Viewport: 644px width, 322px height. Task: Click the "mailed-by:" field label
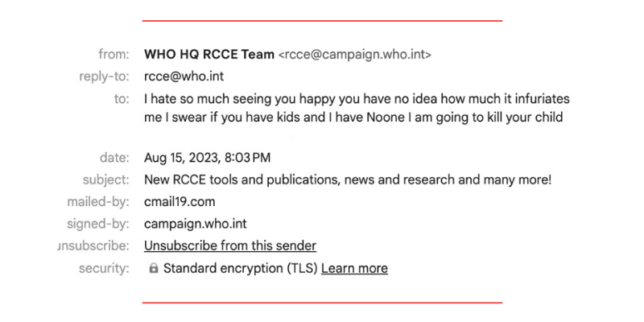(98, 201)
